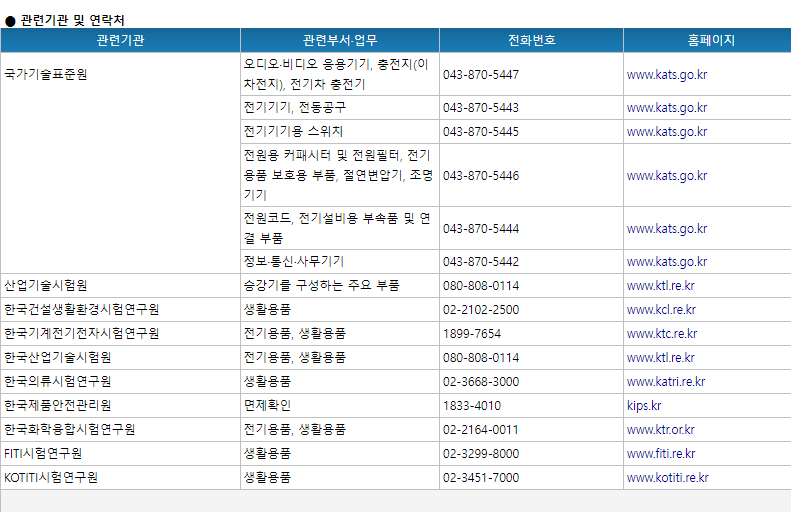
Task: Click the 관련기관 및 연락처 heading
Action: pos(72,20)
